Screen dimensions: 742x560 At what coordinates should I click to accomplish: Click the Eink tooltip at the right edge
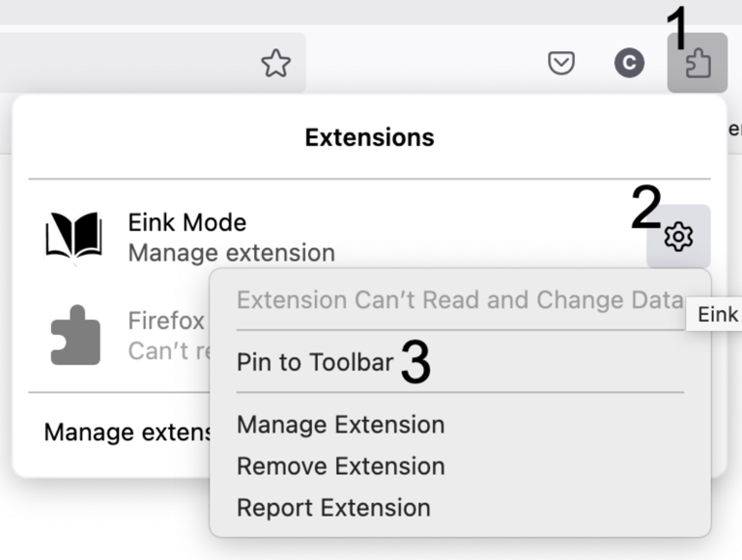click(717, 314)
